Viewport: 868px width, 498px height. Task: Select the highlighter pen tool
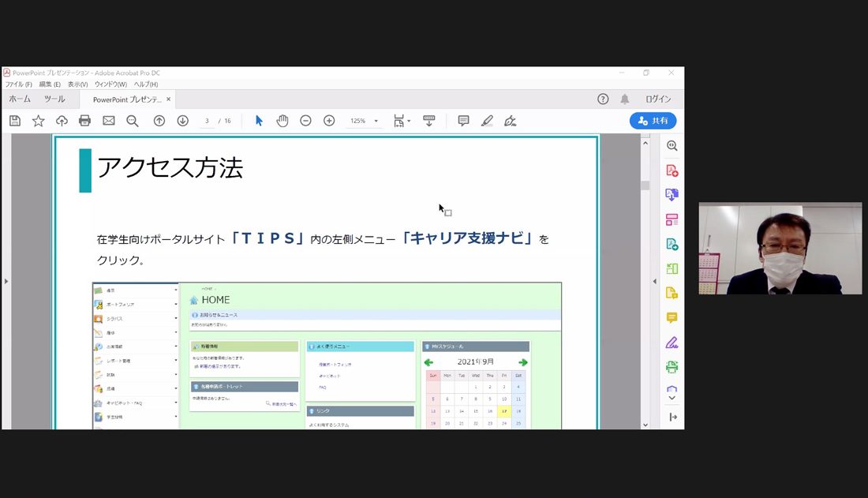pyautogui.click(x=487, y=121)
